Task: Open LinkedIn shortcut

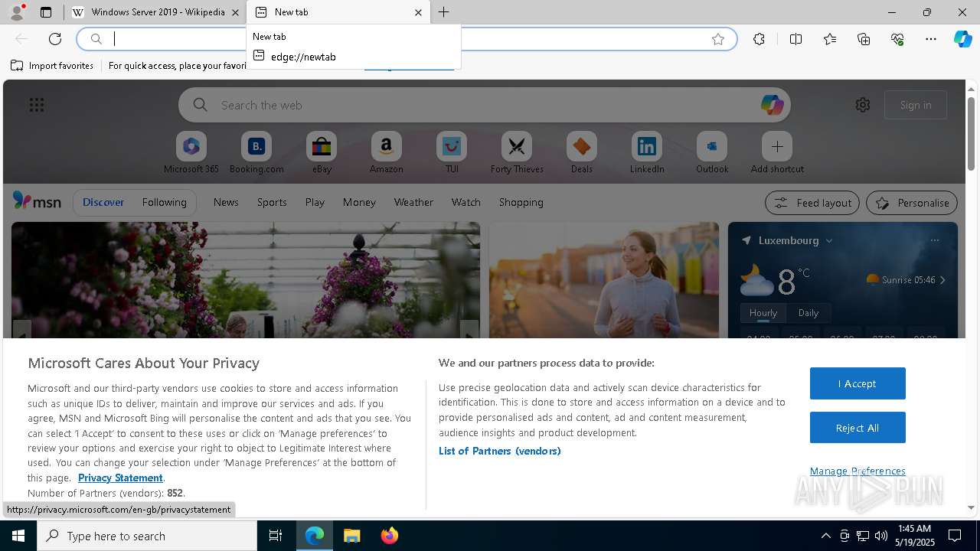Action: [x=647, y=153]
